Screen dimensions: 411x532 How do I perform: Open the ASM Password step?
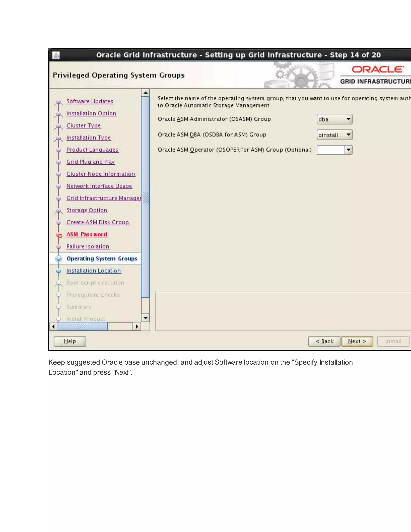point(87,234)
